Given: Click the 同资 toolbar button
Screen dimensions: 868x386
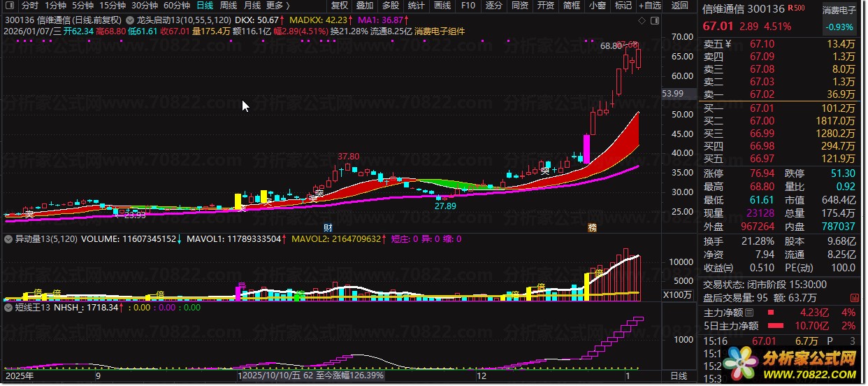Looking at the screenshot, I should click(x=519, y=6).
